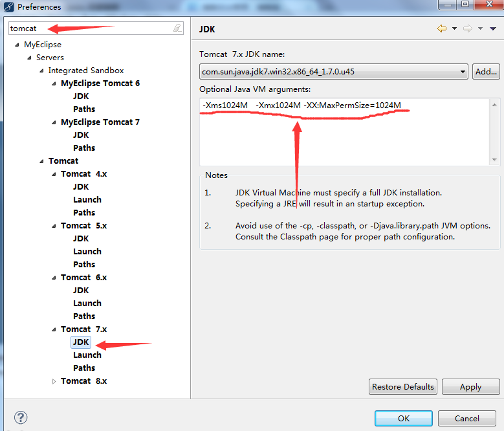The height and width of the screenshot is (431, 504).
Task: Select Paths under Tomcat 5.x
Action: [84, 264]
